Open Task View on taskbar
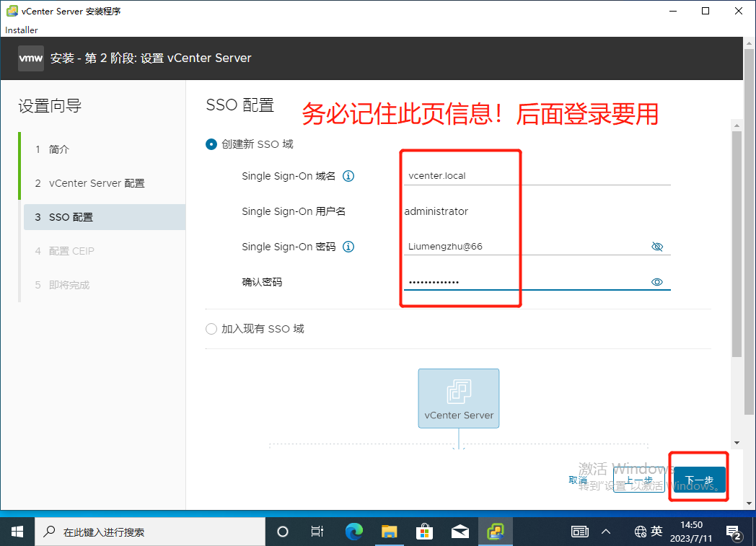The width and height of the screenshot is (756, 546). 317,532
